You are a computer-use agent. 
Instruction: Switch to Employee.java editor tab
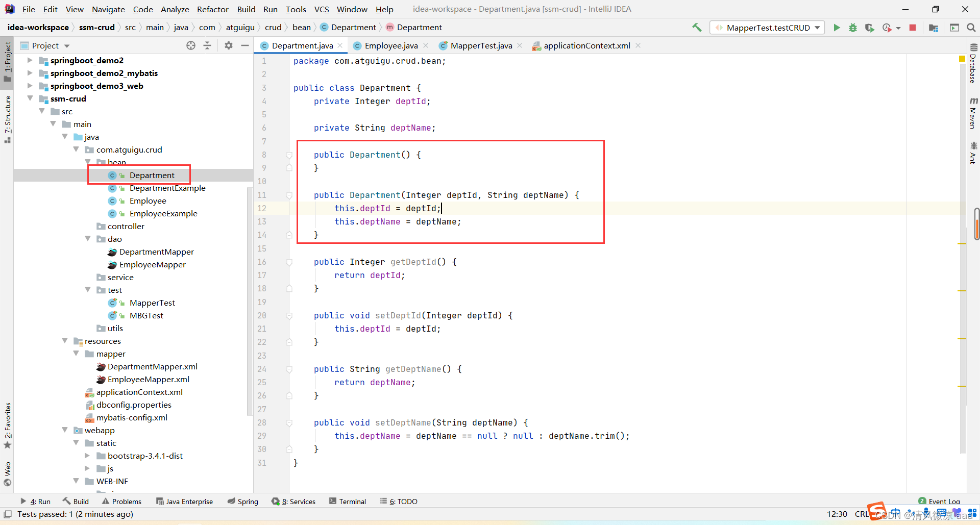click(x=391, y=46)
